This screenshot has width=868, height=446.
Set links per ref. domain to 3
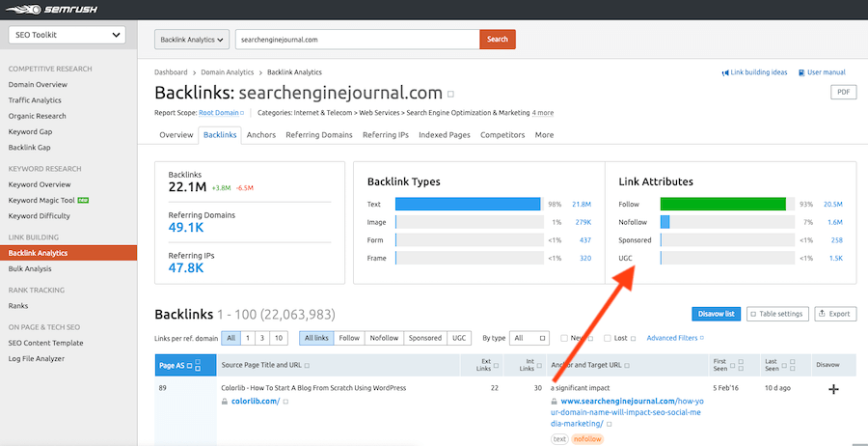coord(262,338)
